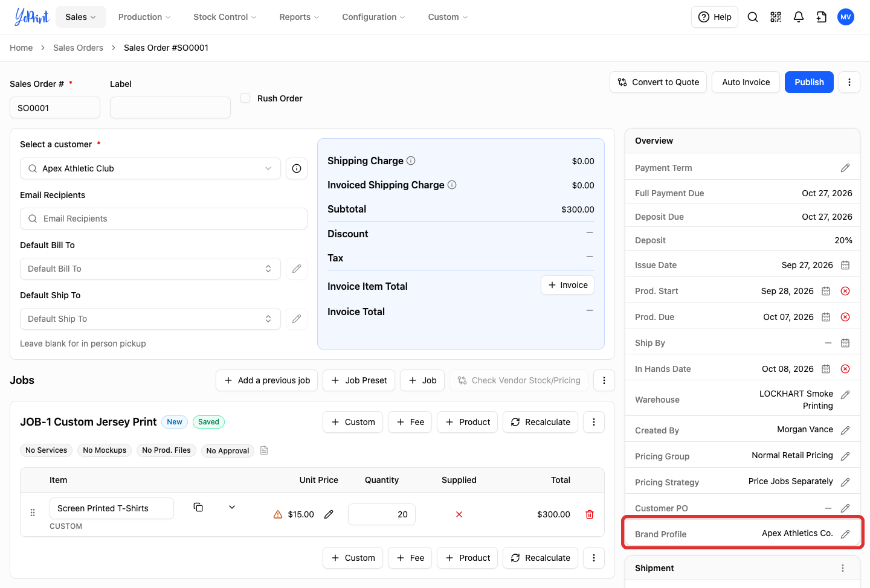The width and height of the screenshot is (870, 588).
Task: Click the Auto Invoice button
Action: click(746, 82)
